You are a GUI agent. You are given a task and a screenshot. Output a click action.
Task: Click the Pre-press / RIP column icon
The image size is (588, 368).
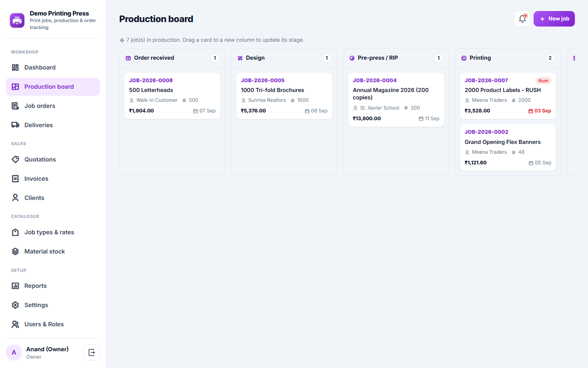352,58
